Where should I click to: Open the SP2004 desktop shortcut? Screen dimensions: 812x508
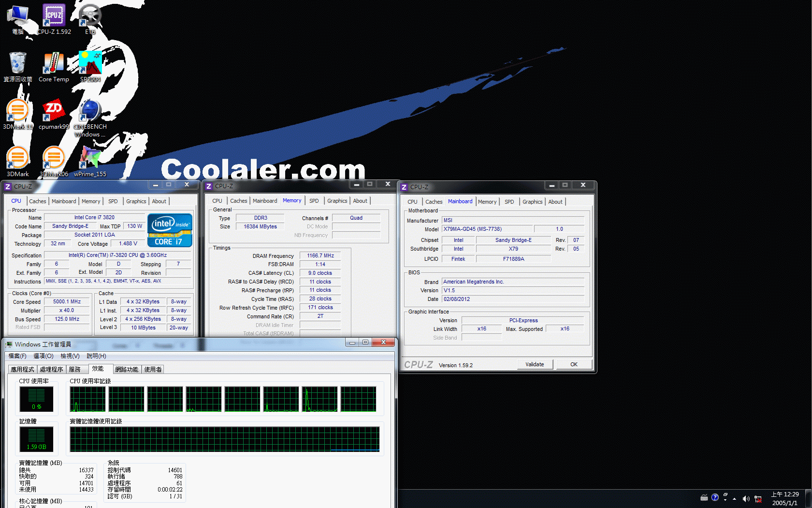[x=90, y=67]
